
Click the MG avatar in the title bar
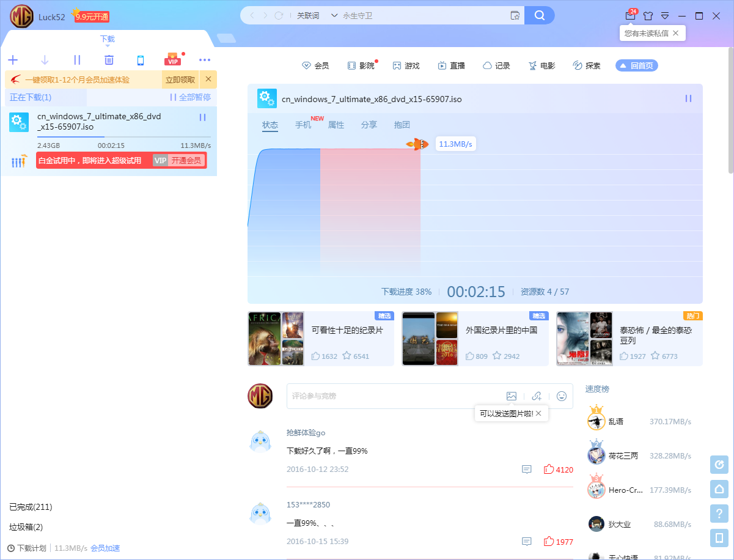(21, 16)
